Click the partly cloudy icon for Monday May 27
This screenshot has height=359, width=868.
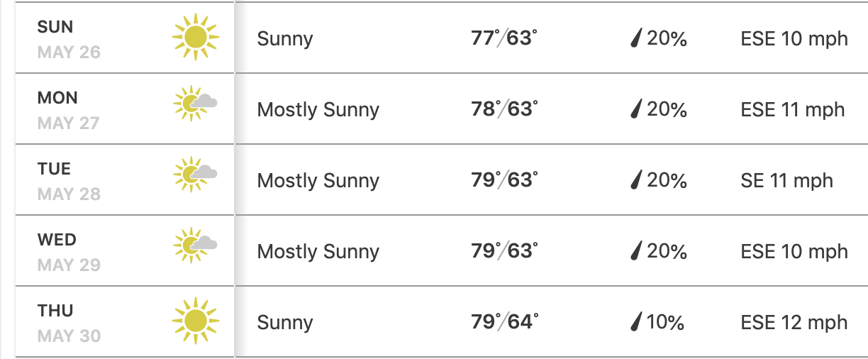(x=195, y=104)
